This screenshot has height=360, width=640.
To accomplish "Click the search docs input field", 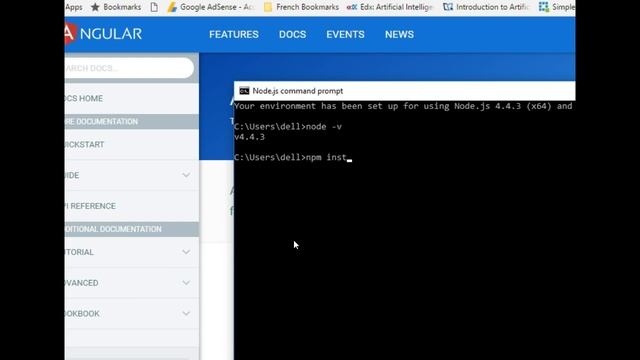I will (x=129, y=68).
